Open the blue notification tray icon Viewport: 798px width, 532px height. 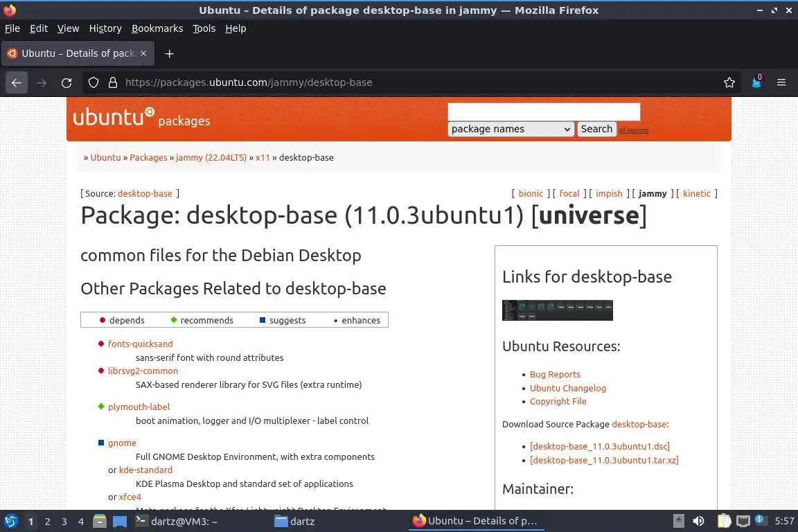click(x=760, y=520)
